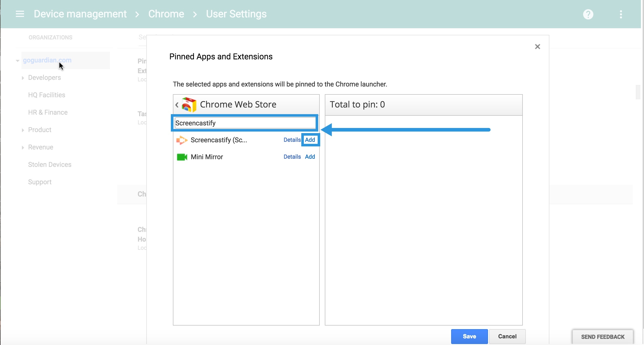644x345 pixels.
Task: Collapse the goguardian.com organization
Action: point(17,61)
